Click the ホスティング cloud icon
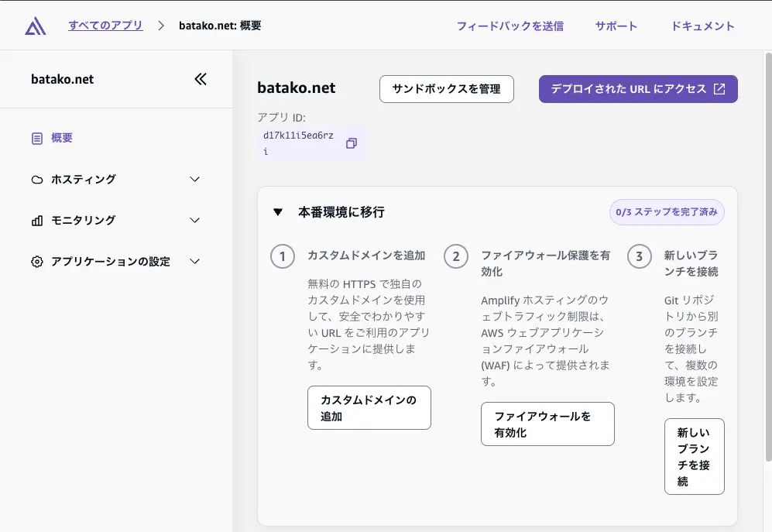 36,179
